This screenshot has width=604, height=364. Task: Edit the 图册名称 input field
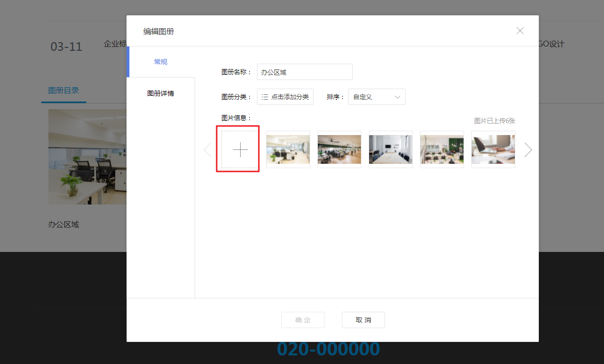click(x=305, y=72)
